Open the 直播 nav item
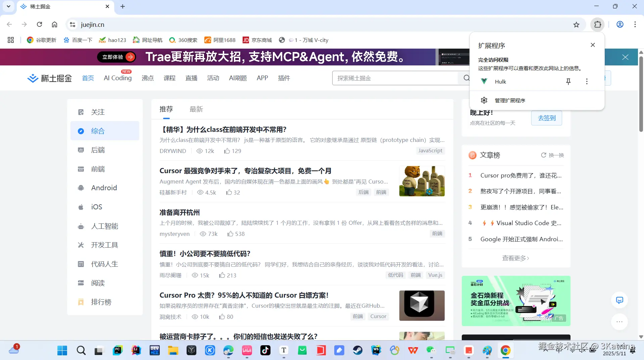Screen dimensions: 644x360 coord(191,78)
